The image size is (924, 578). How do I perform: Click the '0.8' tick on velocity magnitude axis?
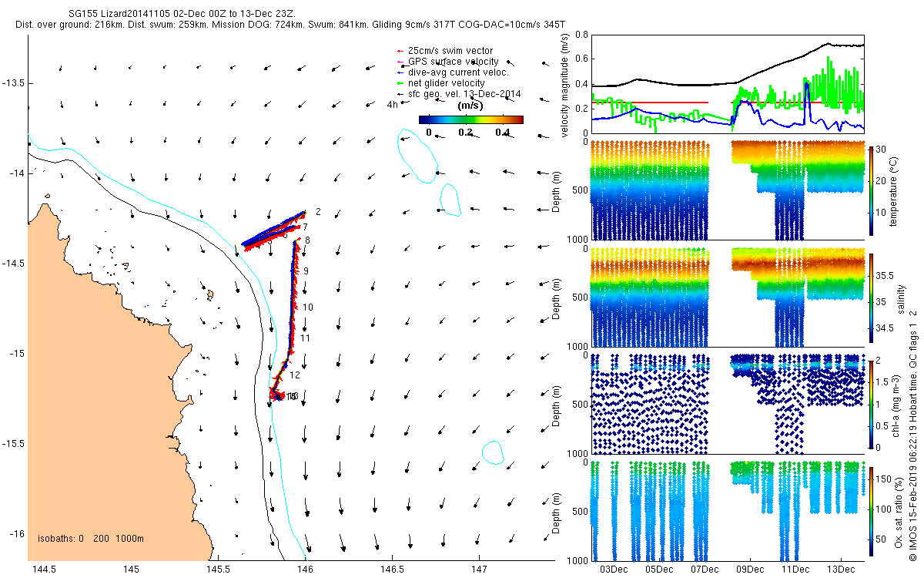click(581, 35)
